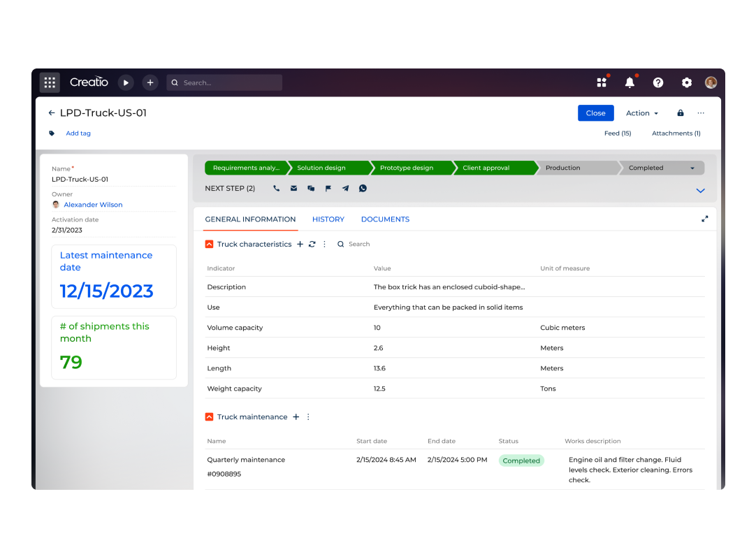Expand the Completed stage dropdown arrow
The width and height of the screenshot is (756, 559).
coord(694,168)
